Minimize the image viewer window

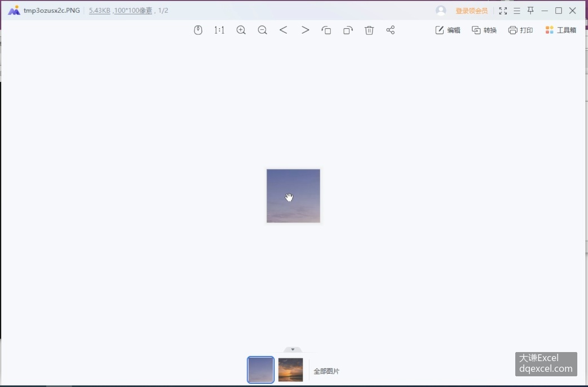pyautogui.click(x=545, y=11)
